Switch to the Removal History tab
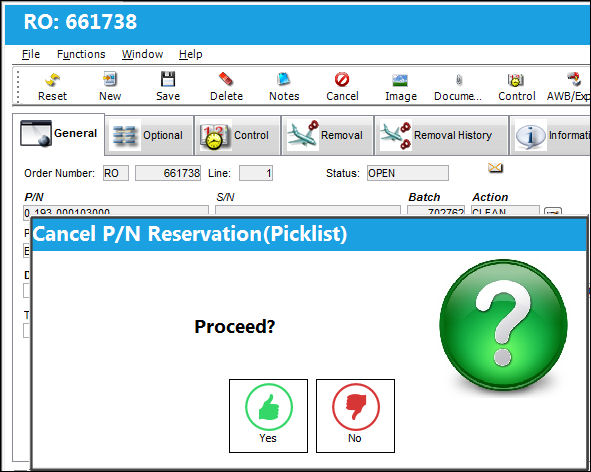The image size is (591, 472). tap(441, 135)
